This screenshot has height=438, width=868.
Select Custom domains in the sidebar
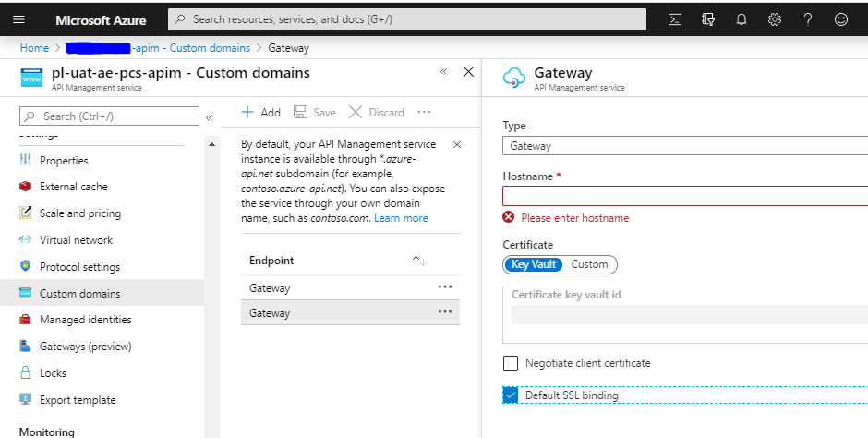[x=102, y=293]
